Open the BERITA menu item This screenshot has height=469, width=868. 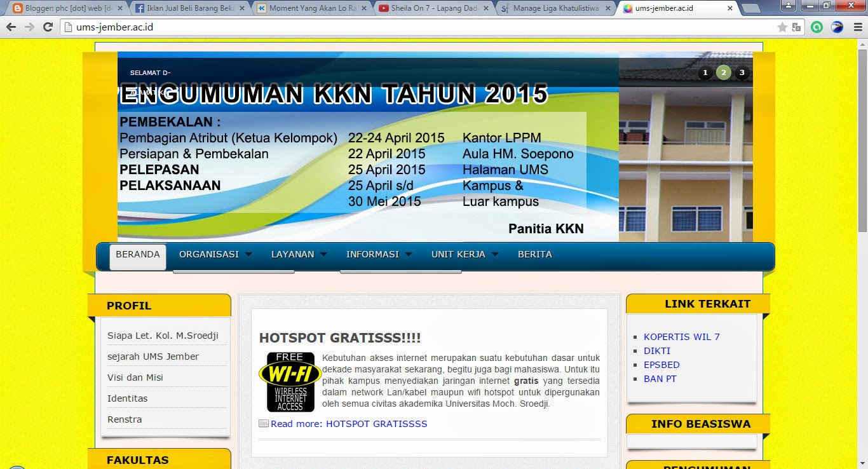point(535,254)
